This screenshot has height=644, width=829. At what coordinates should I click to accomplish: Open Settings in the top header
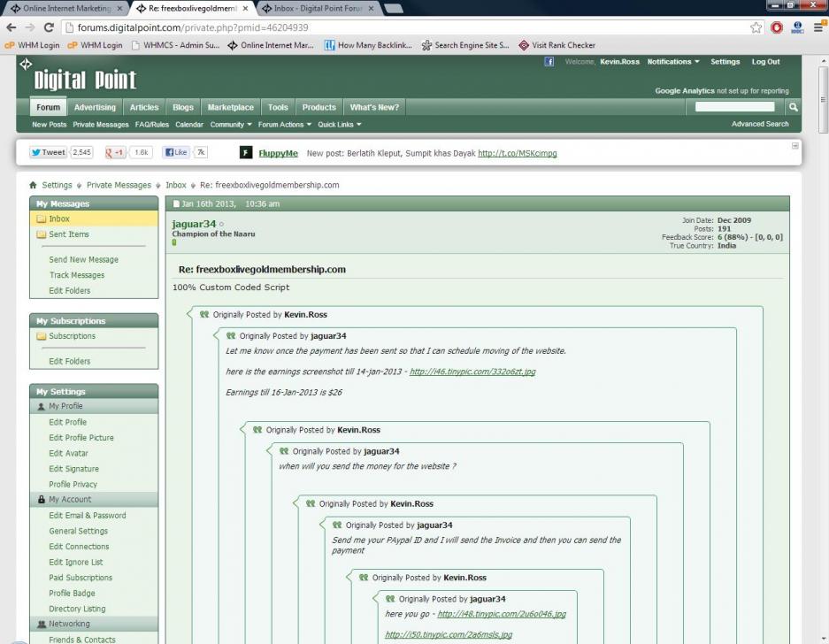725,62
